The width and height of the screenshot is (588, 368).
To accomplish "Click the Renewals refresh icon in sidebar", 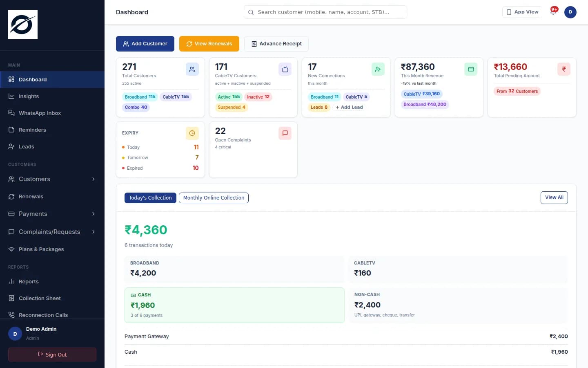I will (x=11, y=197).
